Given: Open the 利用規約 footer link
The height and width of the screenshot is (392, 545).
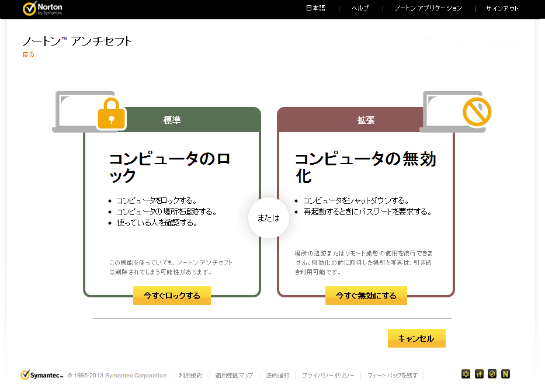Looking at the screenshot, I should point(190,375).
